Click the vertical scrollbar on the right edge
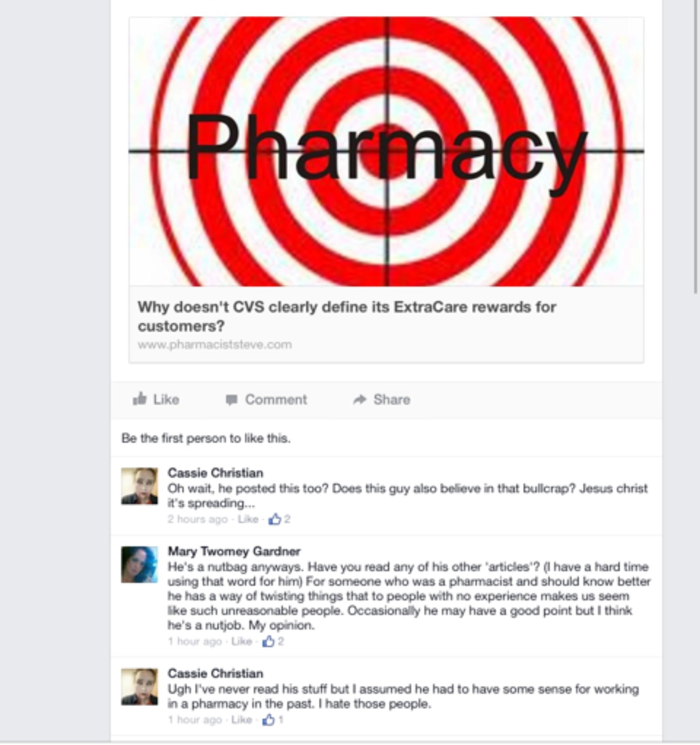Viewport: 700px width, 745px height. click(696, 146)
